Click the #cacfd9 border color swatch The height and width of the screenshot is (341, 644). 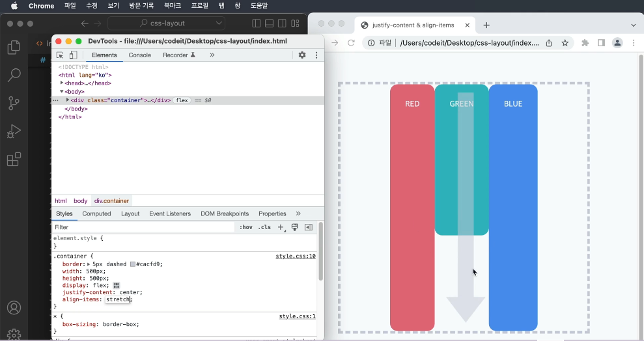(133, 264)
